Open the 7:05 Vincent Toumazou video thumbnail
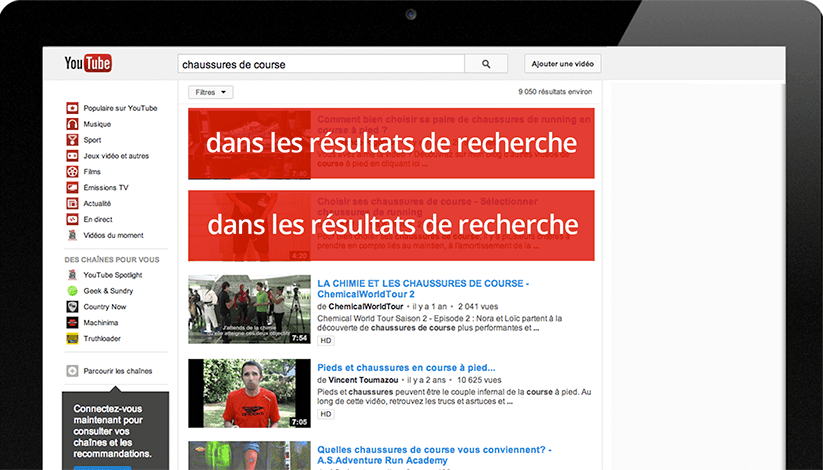The width and height of the screenshot is (823, 470). pyautogui.click(x=249, y=393)
